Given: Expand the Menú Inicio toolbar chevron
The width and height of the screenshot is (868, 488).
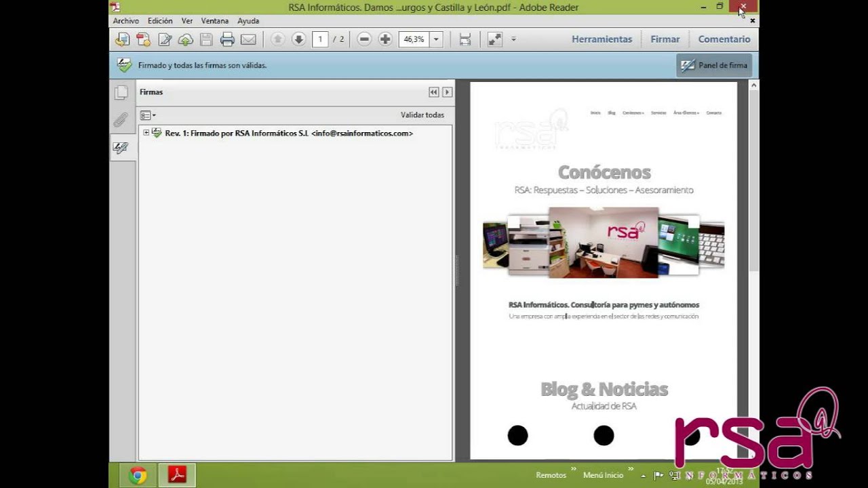Looking at the screenshot, I should point(631,469).
